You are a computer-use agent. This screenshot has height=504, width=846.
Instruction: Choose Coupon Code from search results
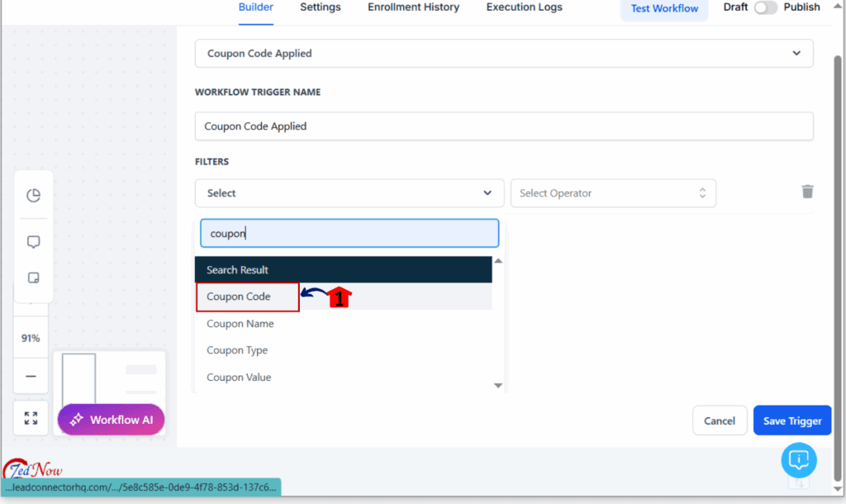pos(343,297)
